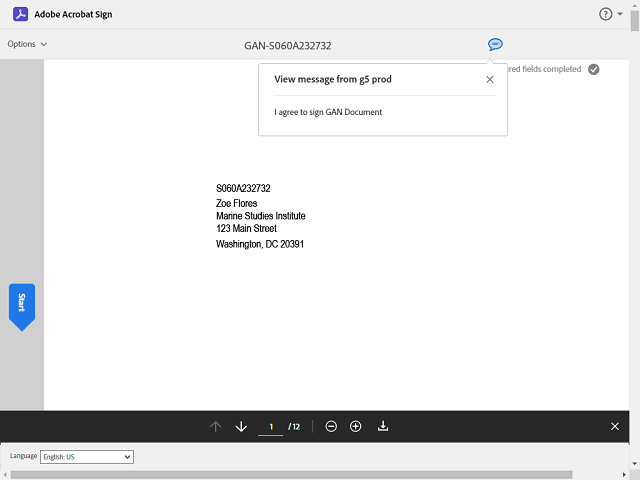640x480 pixels.
Task: Click the Adobe Acrobat Sign logo icon
Action: pyautogui.click(x=20, y=14)
